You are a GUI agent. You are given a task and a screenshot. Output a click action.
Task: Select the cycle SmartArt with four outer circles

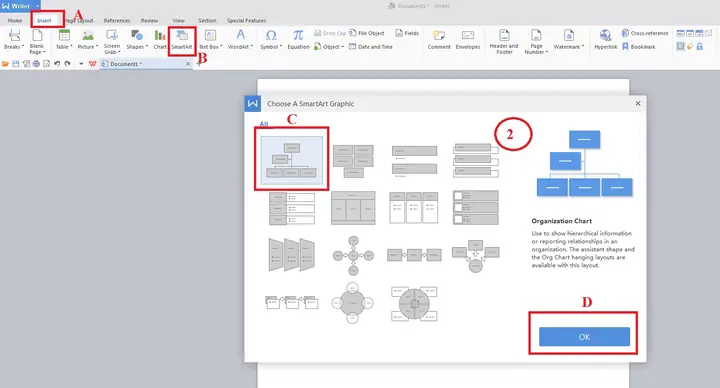click(353, 303)
